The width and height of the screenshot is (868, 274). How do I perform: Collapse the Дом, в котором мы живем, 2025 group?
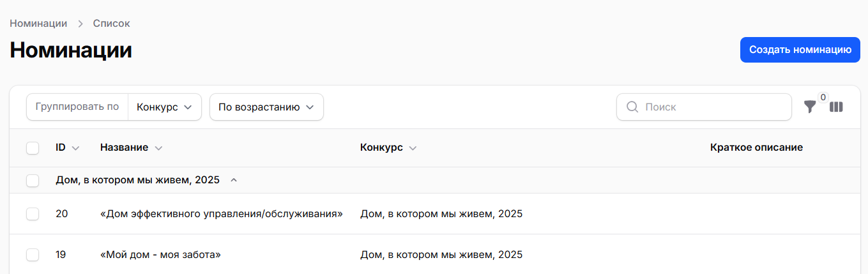(234, 180)
